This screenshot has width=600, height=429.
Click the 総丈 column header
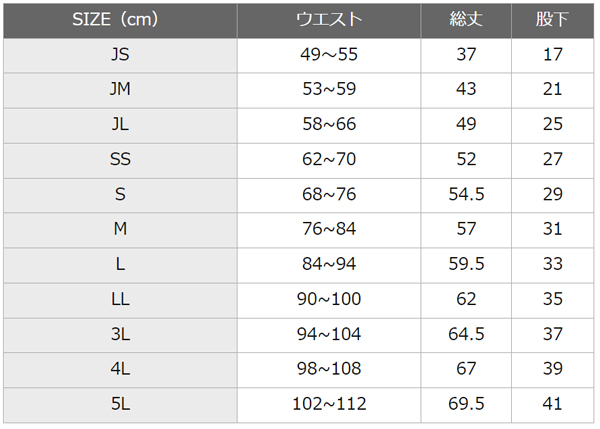[x=466, y=21]
